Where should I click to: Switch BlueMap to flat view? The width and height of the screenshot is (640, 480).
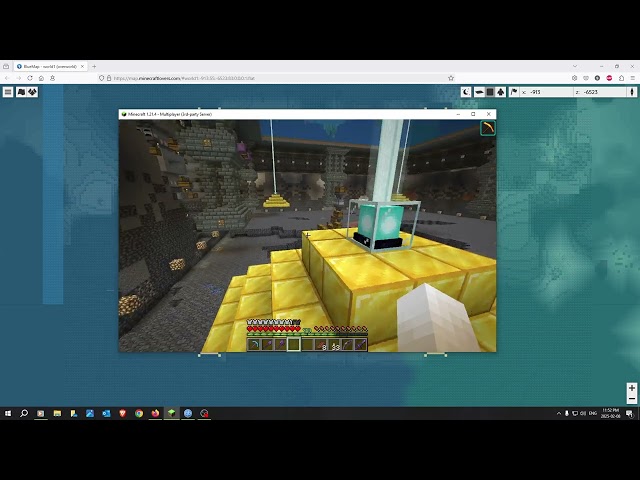click(x=490, y=92)
